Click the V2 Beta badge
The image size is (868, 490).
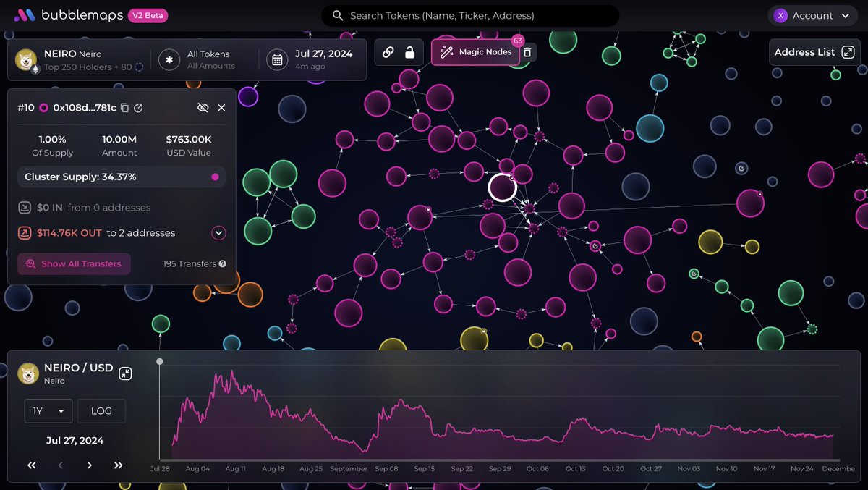coord(150,15)
